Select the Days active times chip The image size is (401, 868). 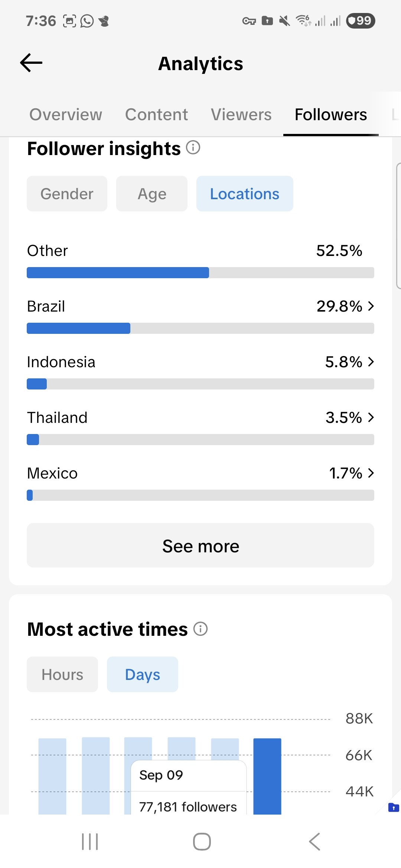[x=143, y=674]
